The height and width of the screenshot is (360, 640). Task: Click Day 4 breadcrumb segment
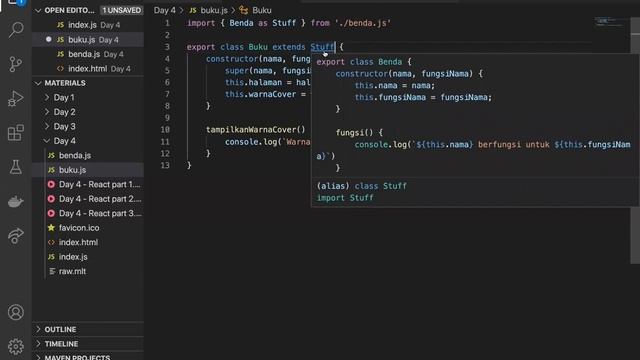164,10
